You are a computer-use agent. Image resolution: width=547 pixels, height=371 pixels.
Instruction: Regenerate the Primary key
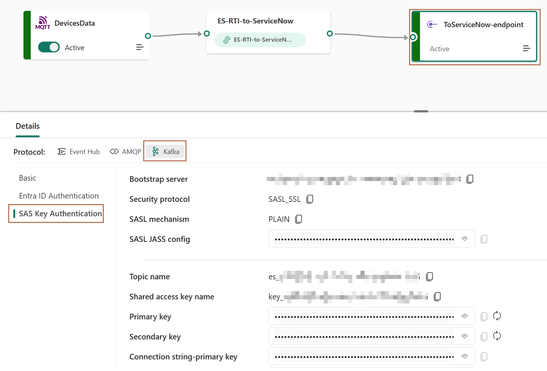(x=497, y=316)
